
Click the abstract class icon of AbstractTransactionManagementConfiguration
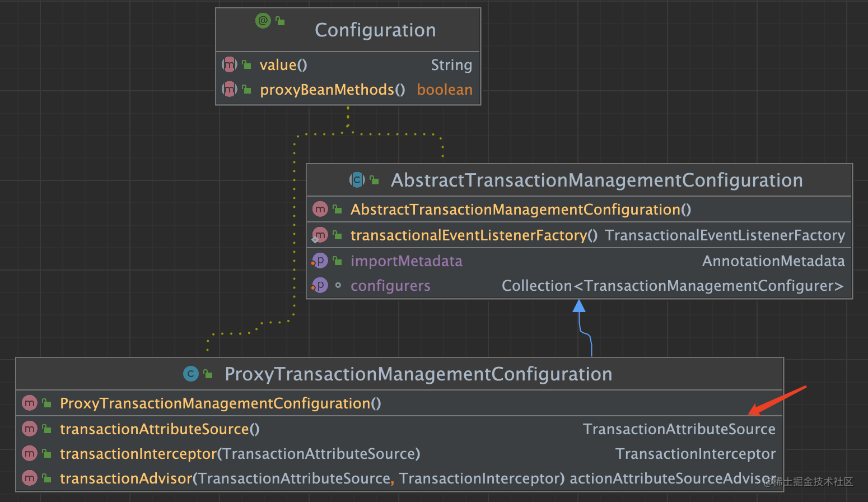point(357,180)
